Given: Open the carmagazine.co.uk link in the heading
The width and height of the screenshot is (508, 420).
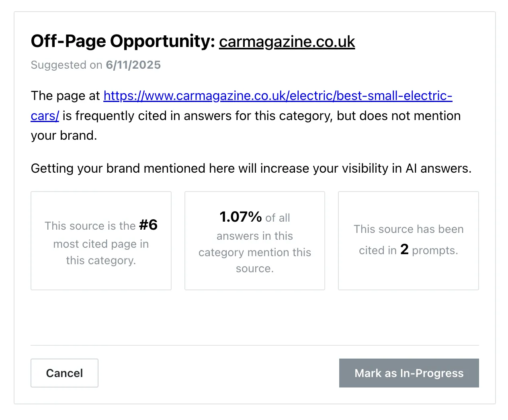Looking at the screenshot, I should [287, 42].
